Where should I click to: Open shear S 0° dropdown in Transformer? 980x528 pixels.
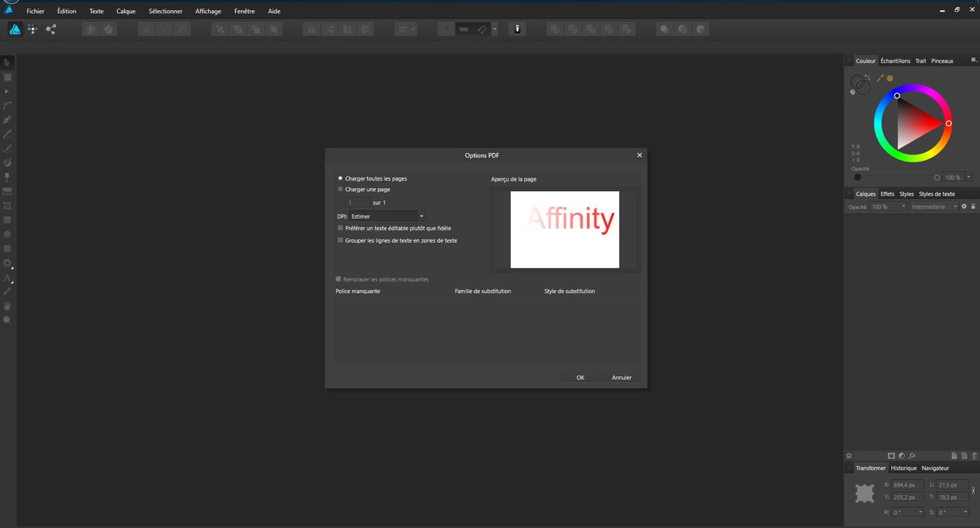click(965, 512)
